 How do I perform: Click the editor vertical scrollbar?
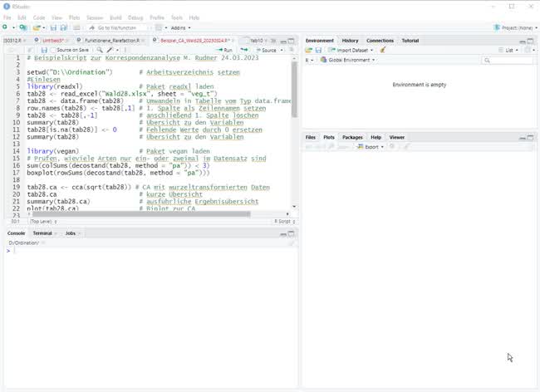(x=294, y=90)
